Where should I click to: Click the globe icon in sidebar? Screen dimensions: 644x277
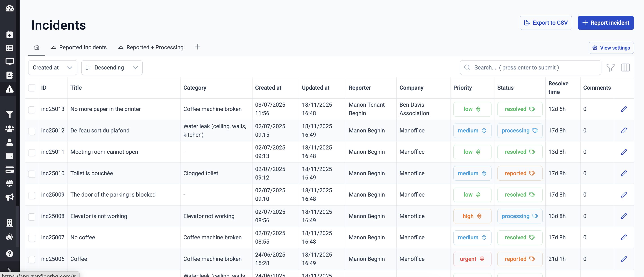9,183
